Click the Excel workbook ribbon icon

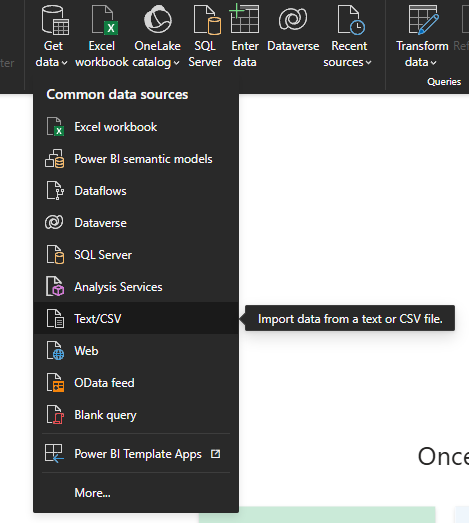tap(105, 20)
